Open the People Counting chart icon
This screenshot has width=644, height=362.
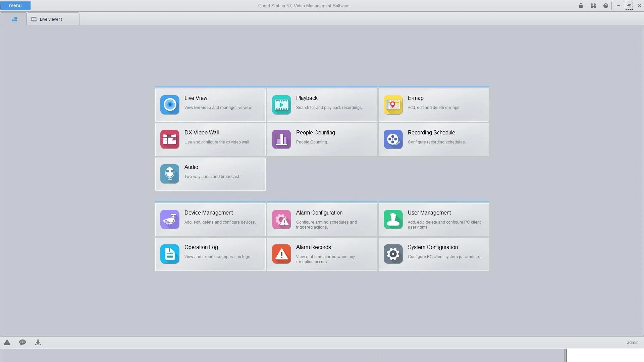(x=281, y=139)
